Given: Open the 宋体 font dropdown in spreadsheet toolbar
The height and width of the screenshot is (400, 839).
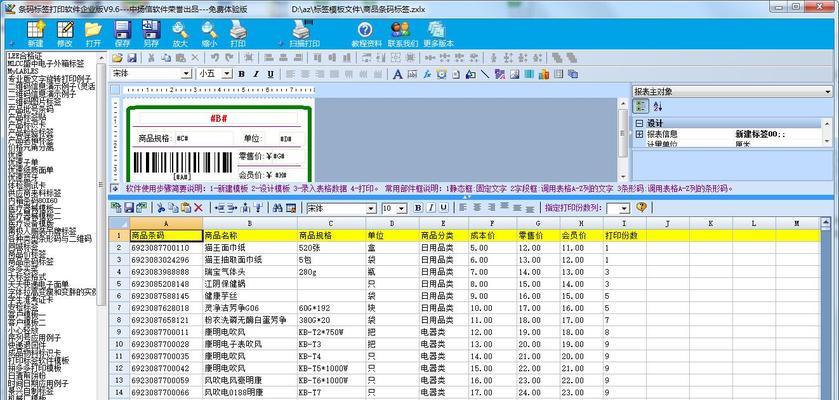Looking at the screenshot, I should [x=371, y=208].
